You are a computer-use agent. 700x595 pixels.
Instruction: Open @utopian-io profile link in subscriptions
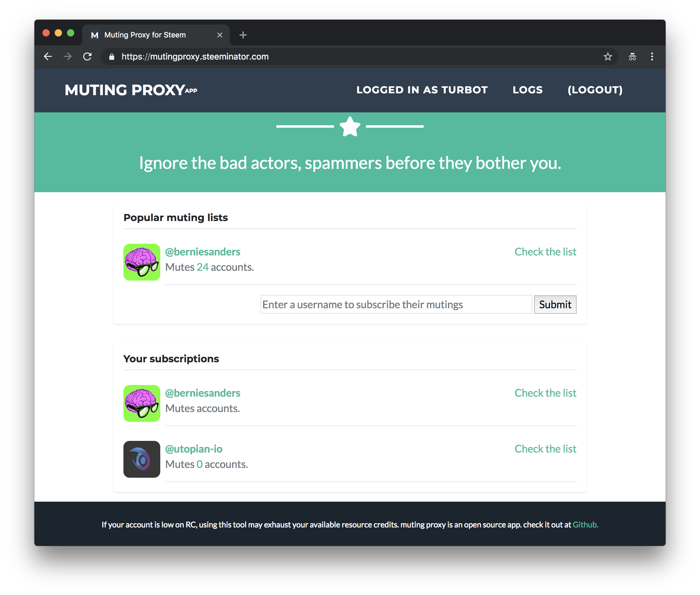pos(194,449)
